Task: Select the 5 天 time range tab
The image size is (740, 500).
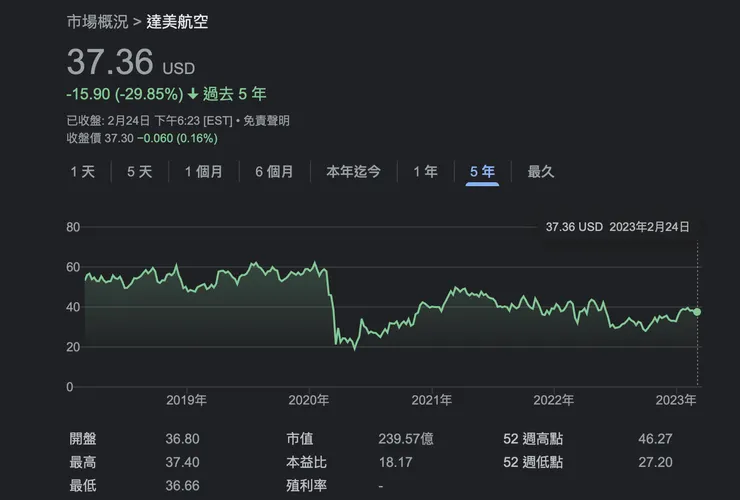Action: coord(140,171)
